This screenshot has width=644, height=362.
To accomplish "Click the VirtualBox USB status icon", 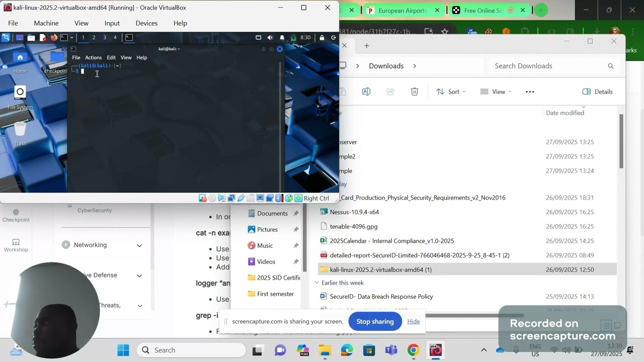I will (241, 198).
